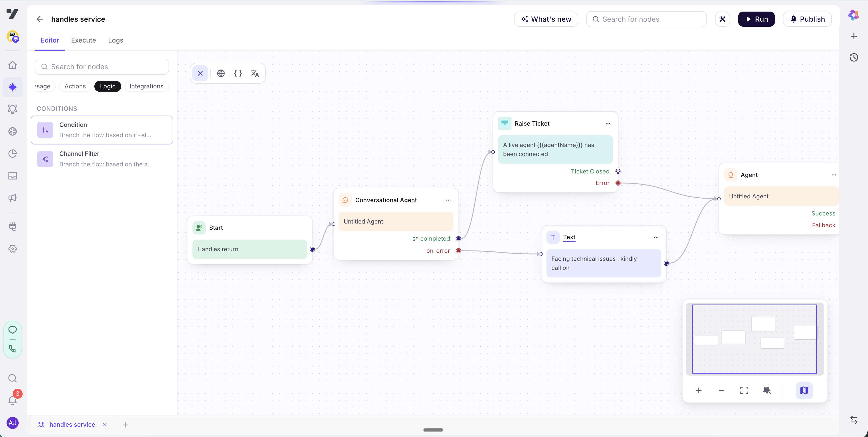Click the swap arrows icon at bottom right

pos(853,420)
